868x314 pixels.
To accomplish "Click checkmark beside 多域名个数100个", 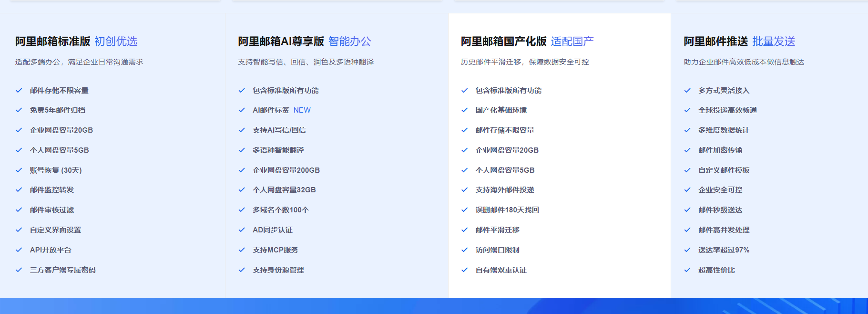I will tap(242, 210).
